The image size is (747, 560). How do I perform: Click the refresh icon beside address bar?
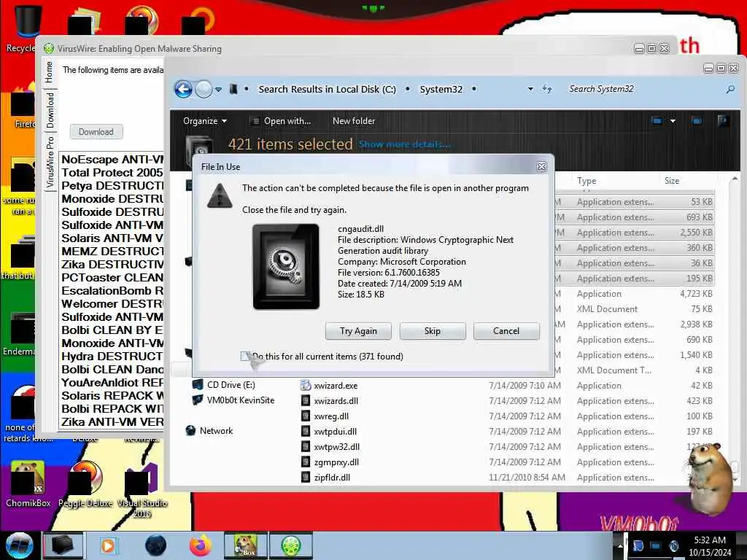click(547, 89)
